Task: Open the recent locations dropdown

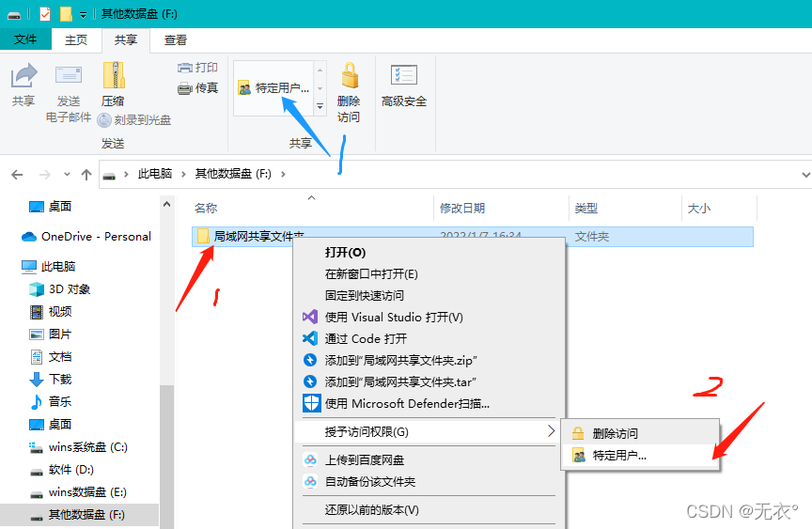Action: pyautogui.click(x=67, y=175)
